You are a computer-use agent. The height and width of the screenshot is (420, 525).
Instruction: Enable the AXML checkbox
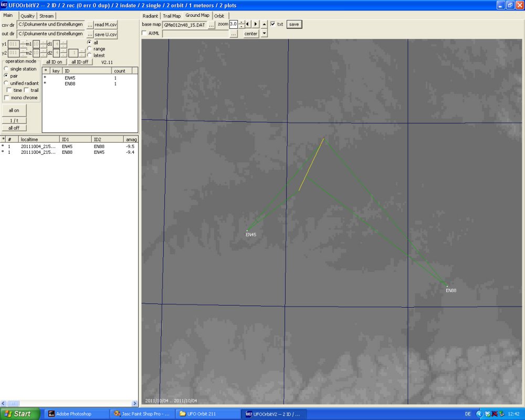point(145,34)
